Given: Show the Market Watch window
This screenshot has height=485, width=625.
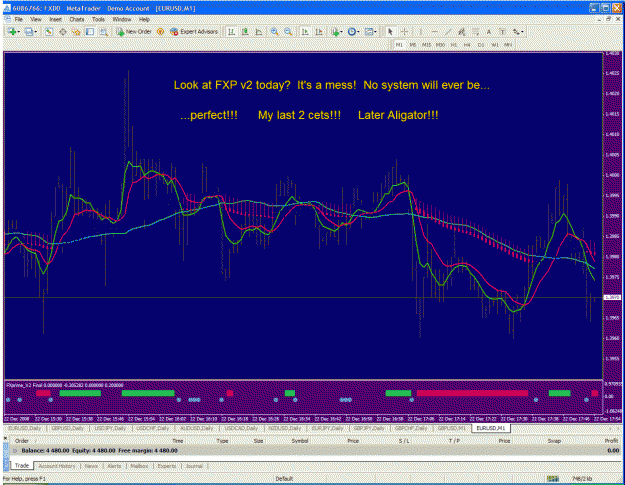Looking at the screenshot, I should coord(49,32).
